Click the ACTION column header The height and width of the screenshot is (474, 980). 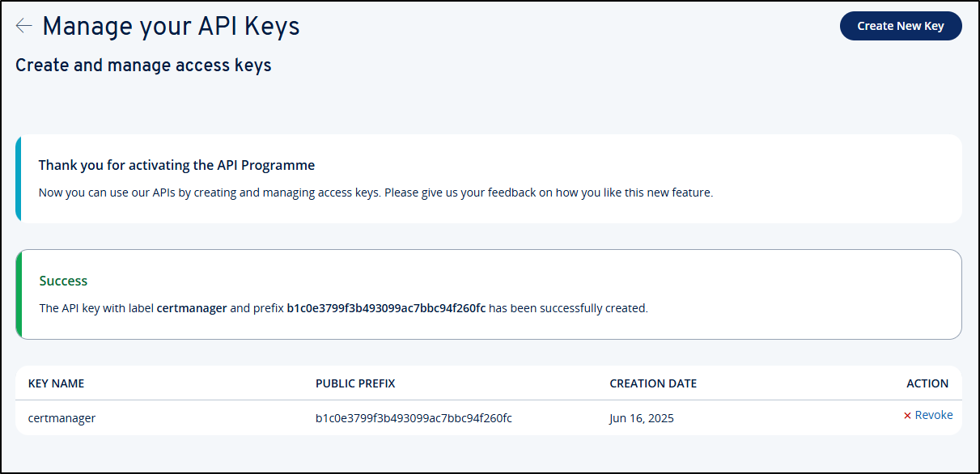point(927,383)
